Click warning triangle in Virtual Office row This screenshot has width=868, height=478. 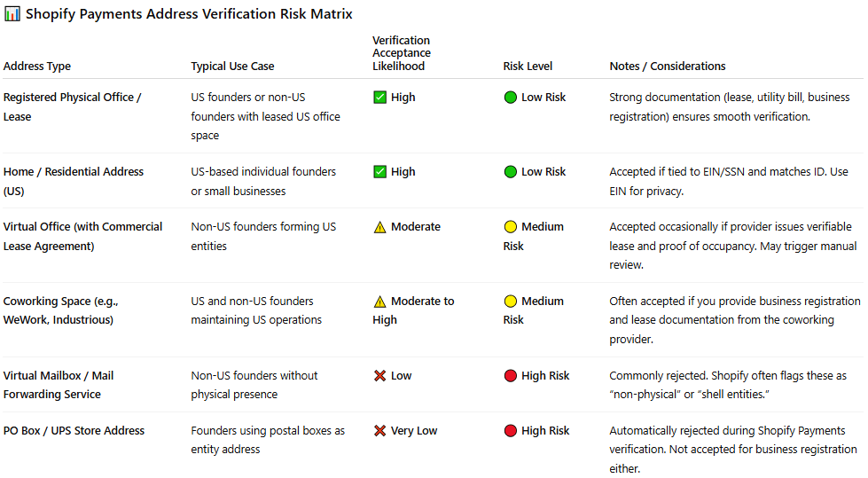tap(379, 227)
